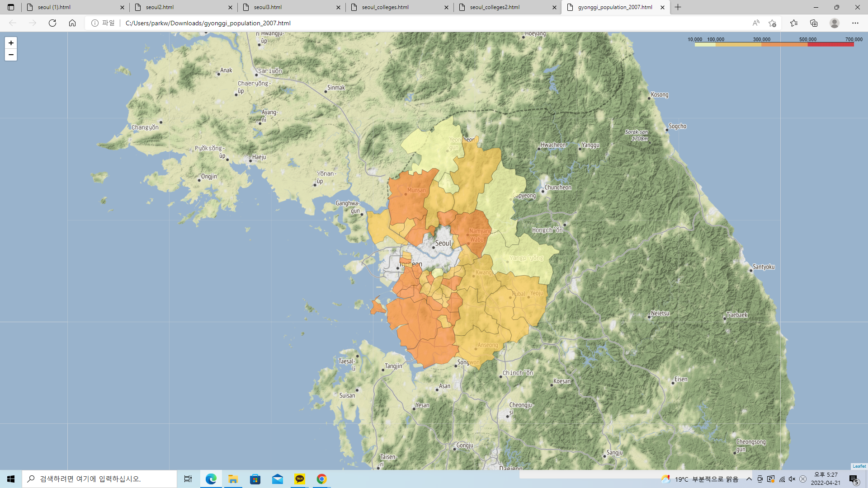The width and height of the screenshot is (868, 488).
Task: Add this page to favorites
Action: [772, 23]
